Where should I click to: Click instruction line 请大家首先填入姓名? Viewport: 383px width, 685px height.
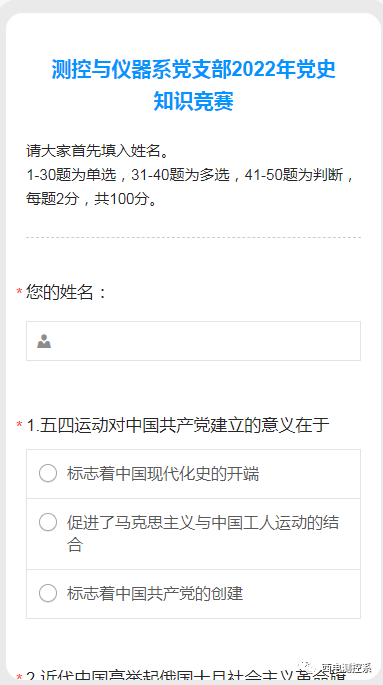[97, 151]
